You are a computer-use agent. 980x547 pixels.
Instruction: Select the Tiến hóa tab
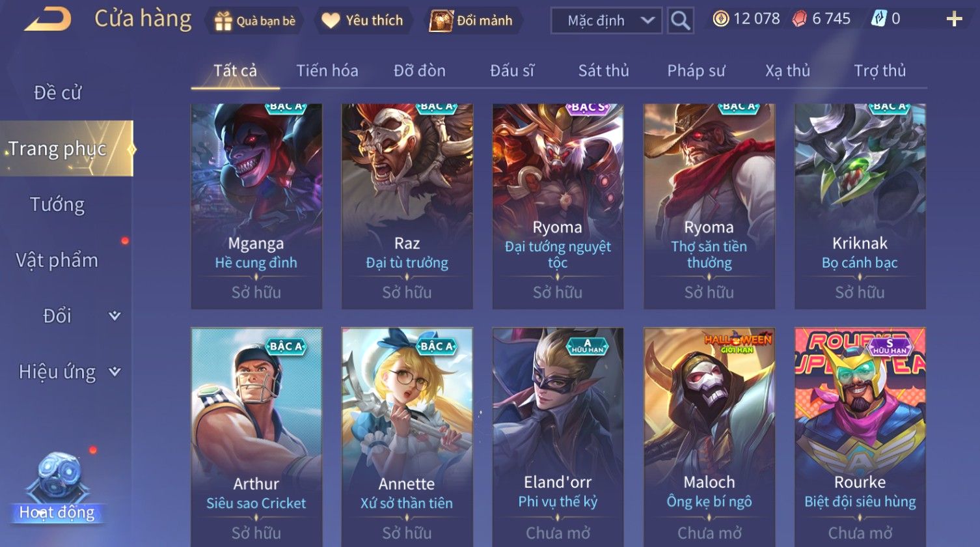click(327, 70)
